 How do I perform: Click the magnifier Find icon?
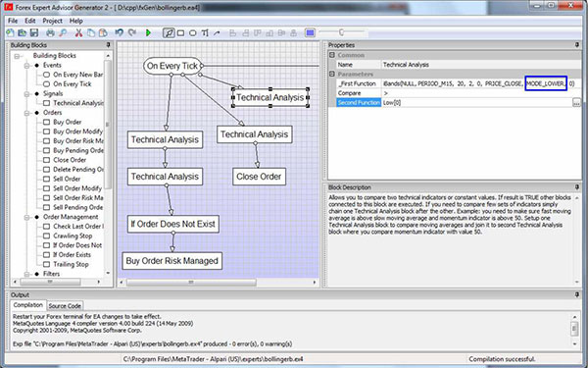[x=63, y=33]
